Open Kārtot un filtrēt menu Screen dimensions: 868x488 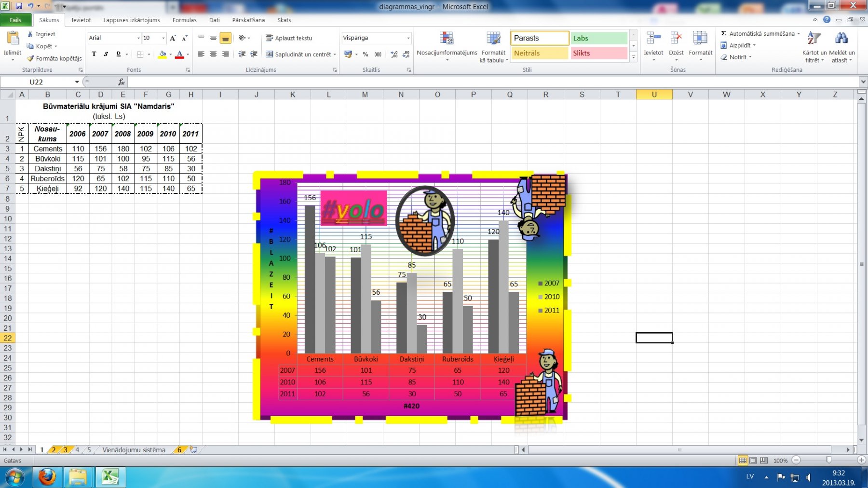pyautogui.click(x=814, y=46)
